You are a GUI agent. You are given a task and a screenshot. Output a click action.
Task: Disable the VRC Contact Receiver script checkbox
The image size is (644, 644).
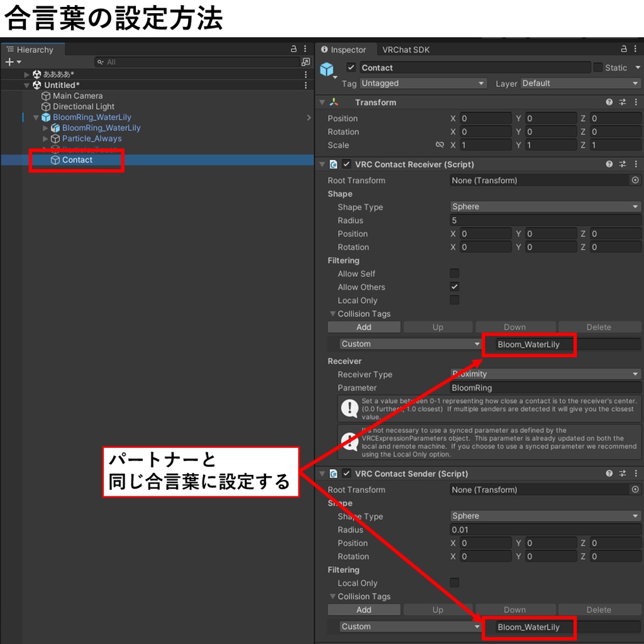click(x=347, y=164)
